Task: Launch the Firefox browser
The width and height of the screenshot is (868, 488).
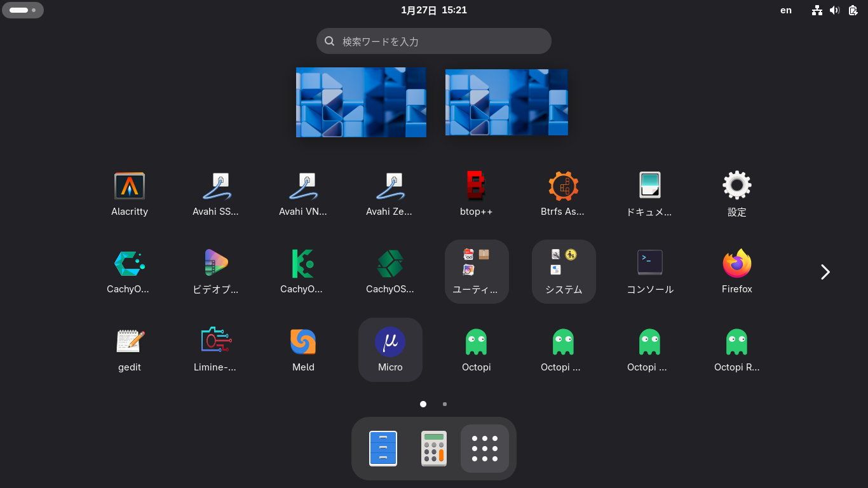Action: (x=736, y=272)
